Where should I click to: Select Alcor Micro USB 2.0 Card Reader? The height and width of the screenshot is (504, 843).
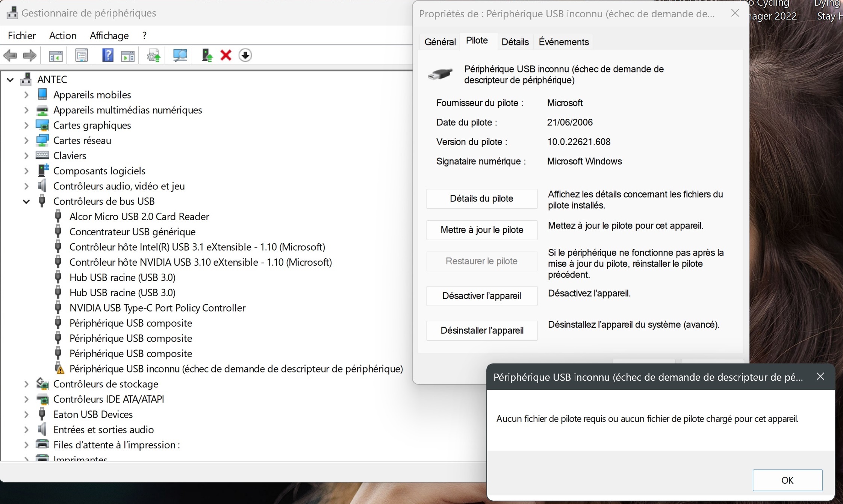pyautogui.click(x=139, y=216)
